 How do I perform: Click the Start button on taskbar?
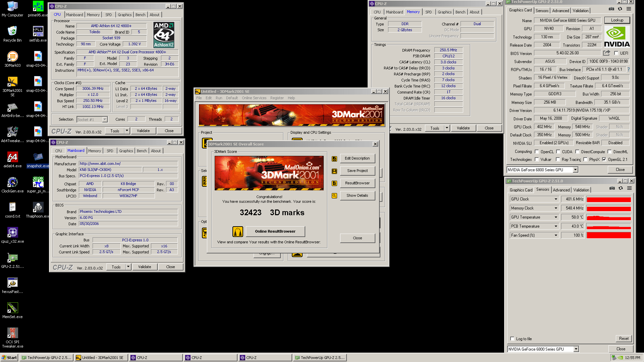pos(9,358)
